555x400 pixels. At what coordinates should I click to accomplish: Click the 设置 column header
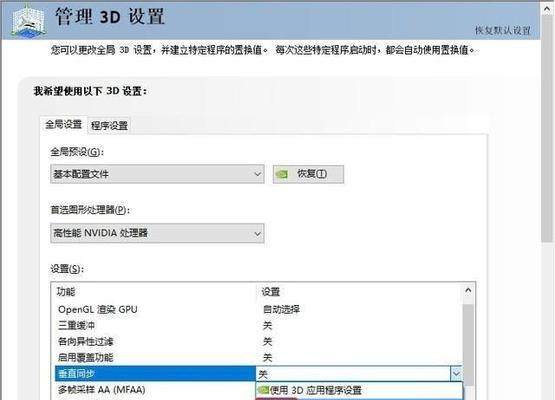click(x=271, y=292)
